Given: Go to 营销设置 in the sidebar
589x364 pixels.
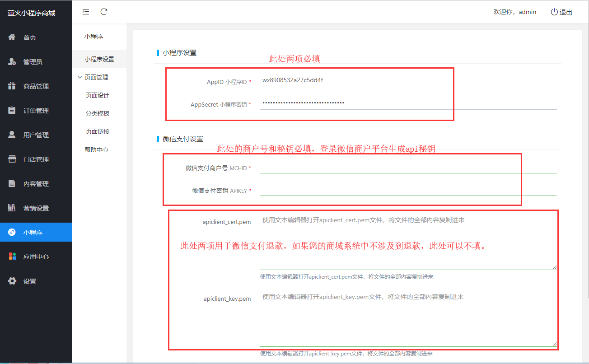Looking at the screenshot, I should pos(36,208).
